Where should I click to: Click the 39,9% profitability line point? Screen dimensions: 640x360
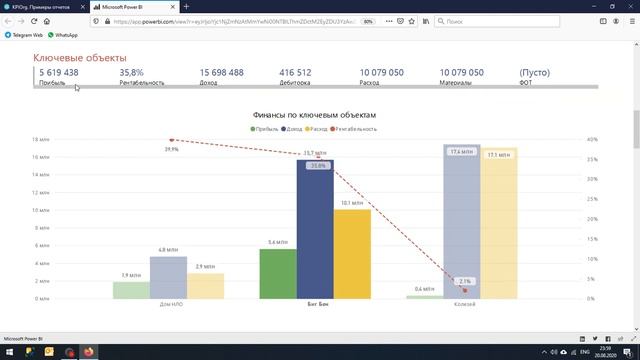pyautogui.click(x=171, y=140)
